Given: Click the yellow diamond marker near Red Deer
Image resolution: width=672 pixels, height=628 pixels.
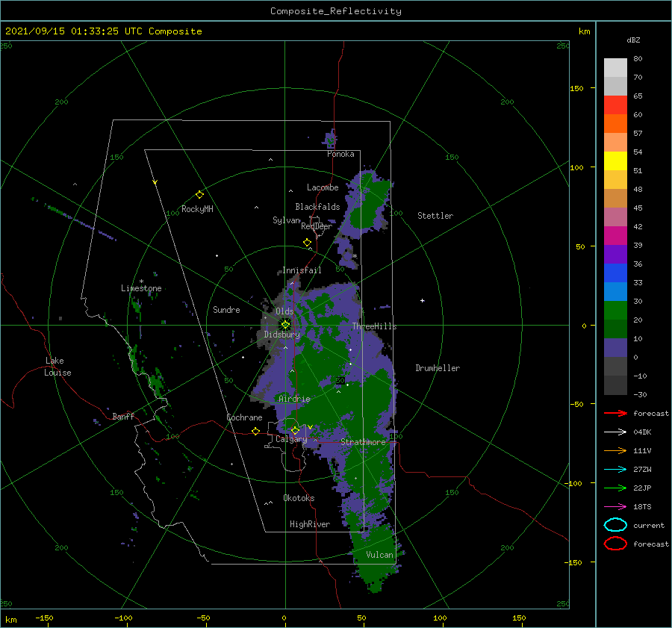Looking at the screenshot, I should tap(307, 242).
